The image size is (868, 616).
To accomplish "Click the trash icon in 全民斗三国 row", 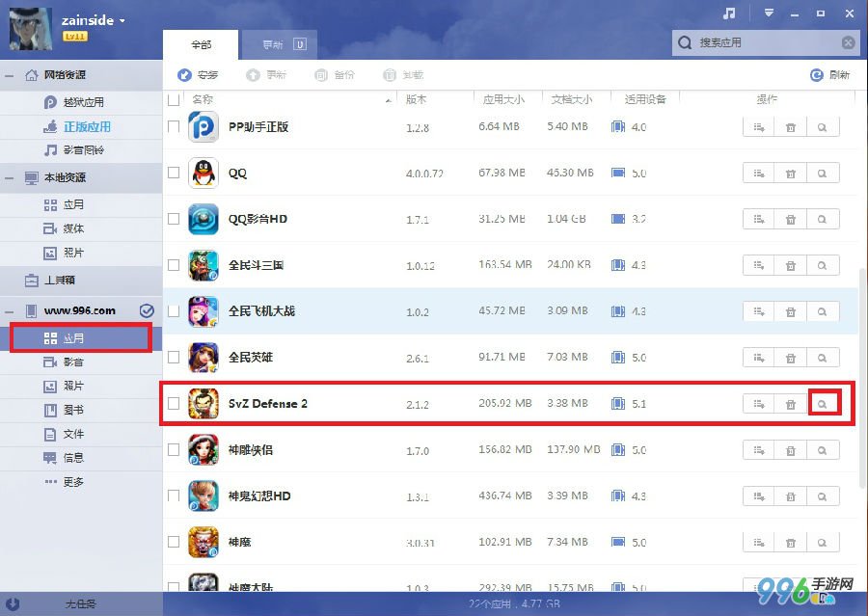I will click(791, 266).
